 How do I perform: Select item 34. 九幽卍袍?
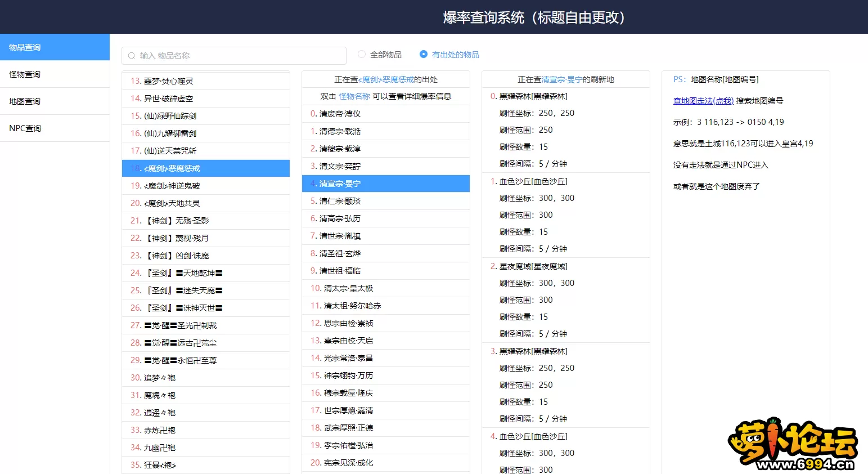206,448
